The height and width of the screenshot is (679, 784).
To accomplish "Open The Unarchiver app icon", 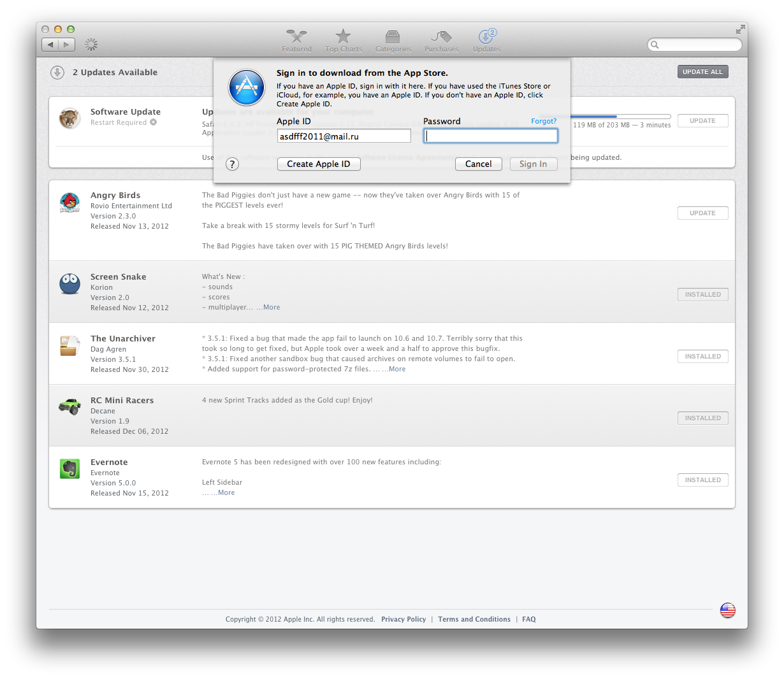I will coord(69,345).
